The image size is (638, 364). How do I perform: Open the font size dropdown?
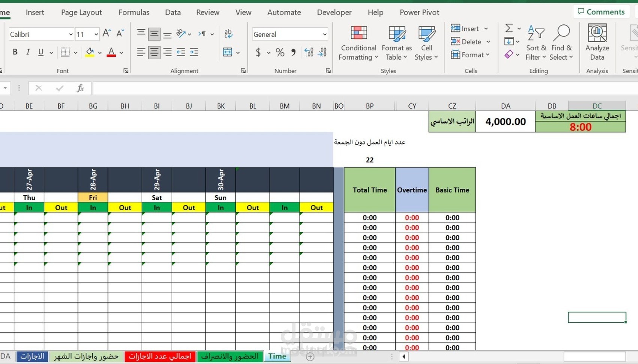95,34
